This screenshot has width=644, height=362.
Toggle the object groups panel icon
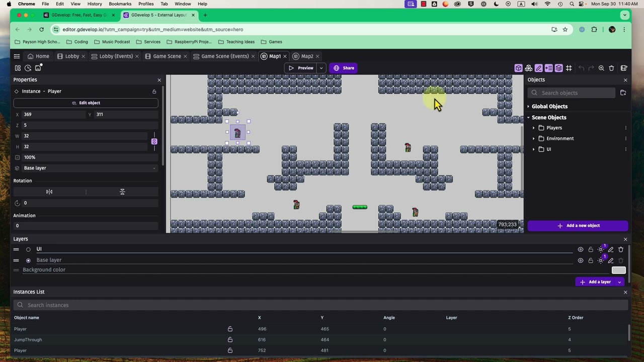(x=528, y=68)
